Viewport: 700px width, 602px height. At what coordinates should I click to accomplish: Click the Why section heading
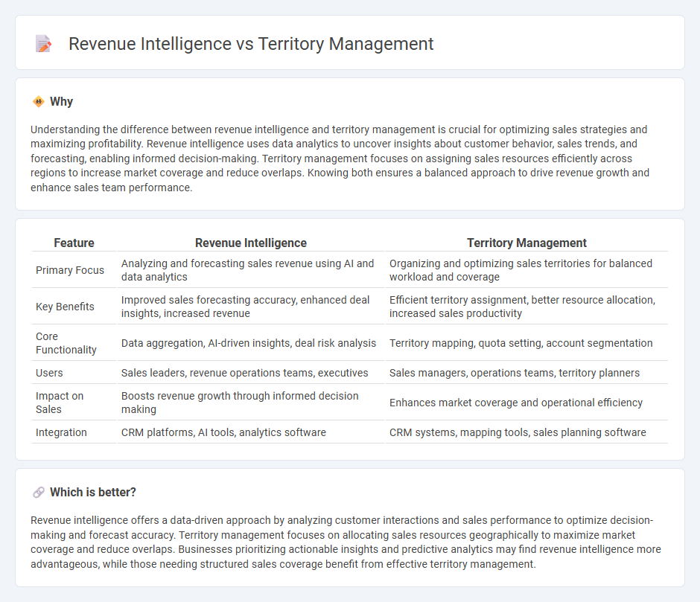pos(61,102)
